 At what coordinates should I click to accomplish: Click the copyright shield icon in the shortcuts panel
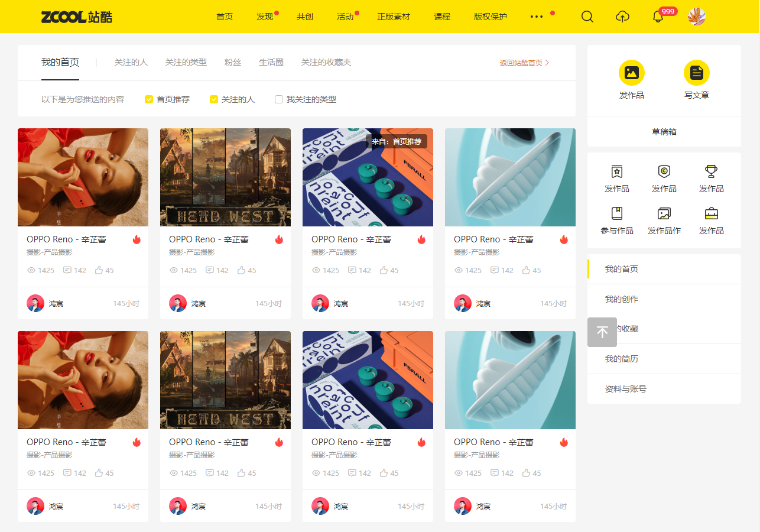tap(664, 171)
